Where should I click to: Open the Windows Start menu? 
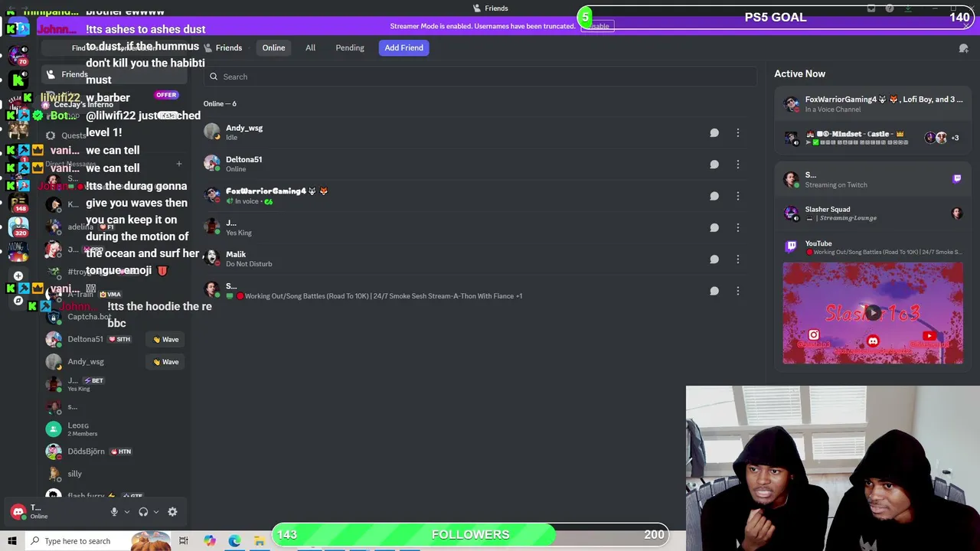12,541
